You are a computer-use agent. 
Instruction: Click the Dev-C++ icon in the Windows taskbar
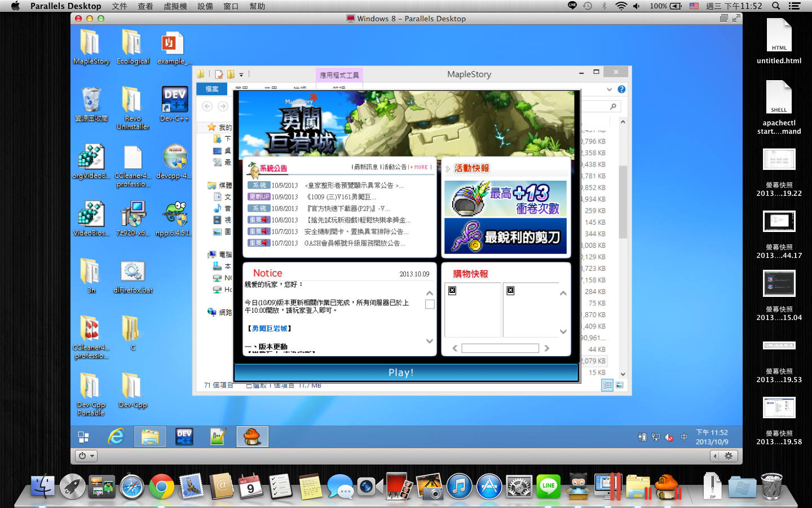(184, 437)
